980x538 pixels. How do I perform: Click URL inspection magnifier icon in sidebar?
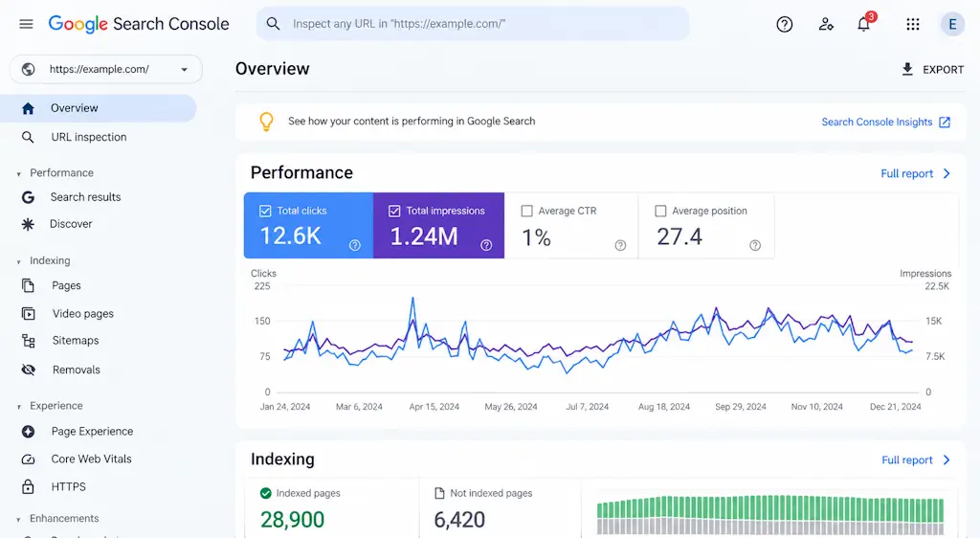tap(28, 137)
